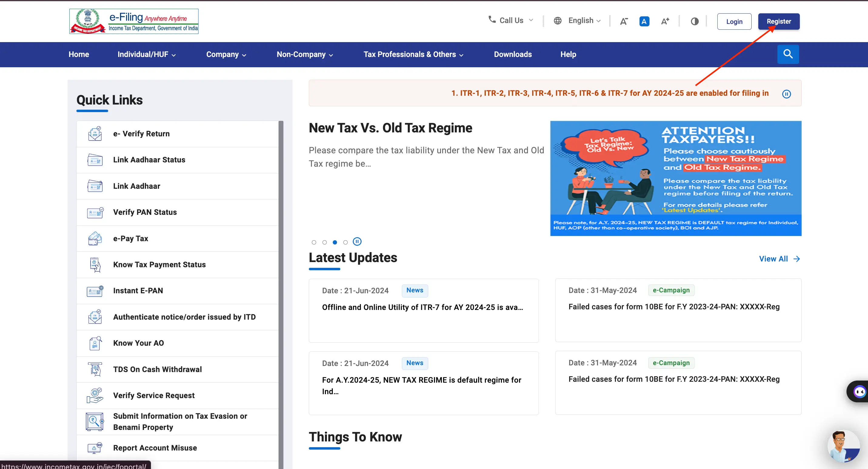The image size is (868, 469).
Task: Select the third carousel slide dot
Action: [335, 242]
